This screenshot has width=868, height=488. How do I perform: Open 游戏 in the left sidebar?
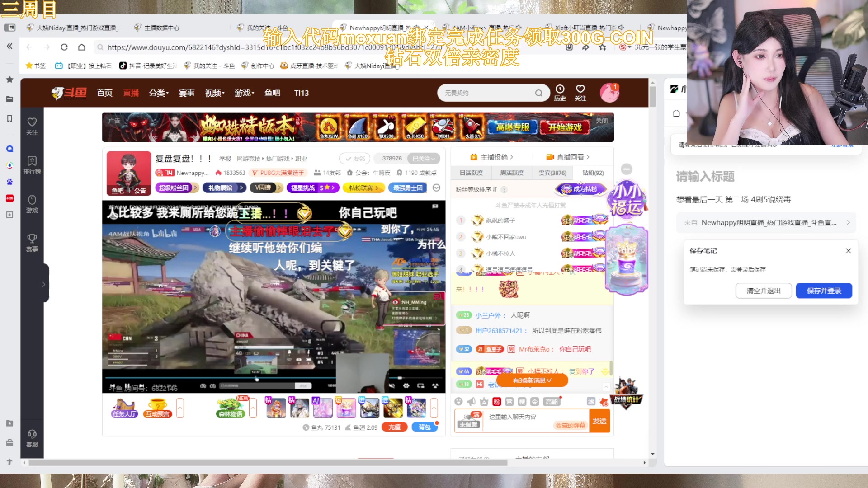[x=32, y=204]
